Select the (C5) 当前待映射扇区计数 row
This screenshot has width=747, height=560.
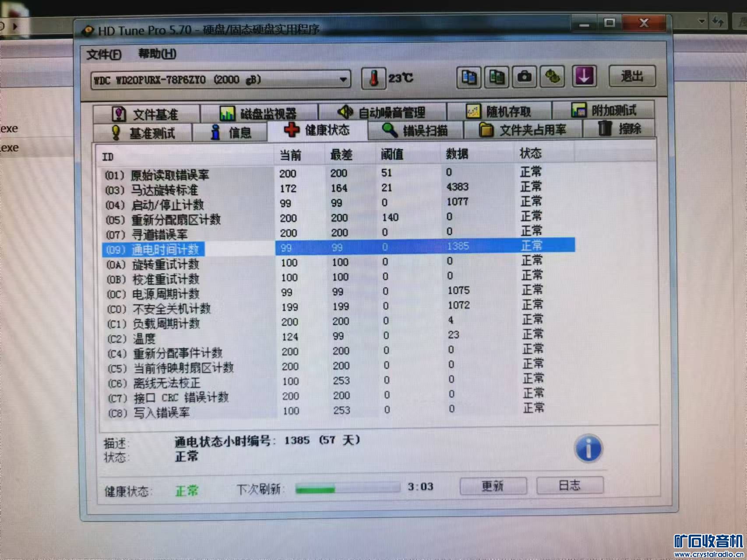(340, 366)
